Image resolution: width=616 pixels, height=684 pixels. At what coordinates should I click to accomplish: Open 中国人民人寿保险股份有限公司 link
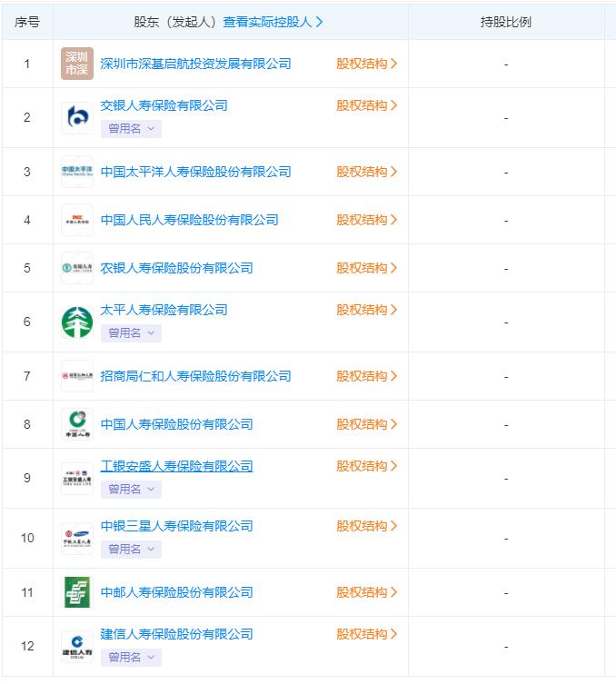pyautogui.click(x=189, y=220)
